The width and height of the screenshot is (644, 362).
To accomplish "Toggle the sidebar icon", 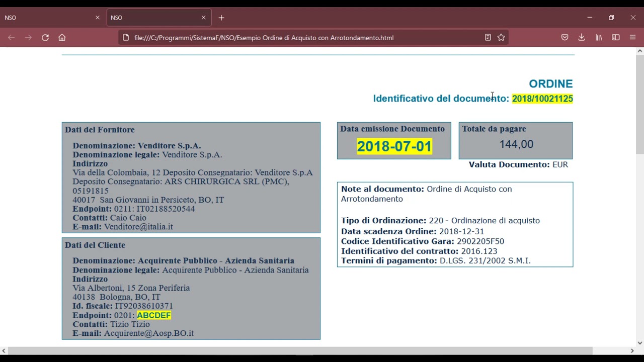I will pos(616,38).
